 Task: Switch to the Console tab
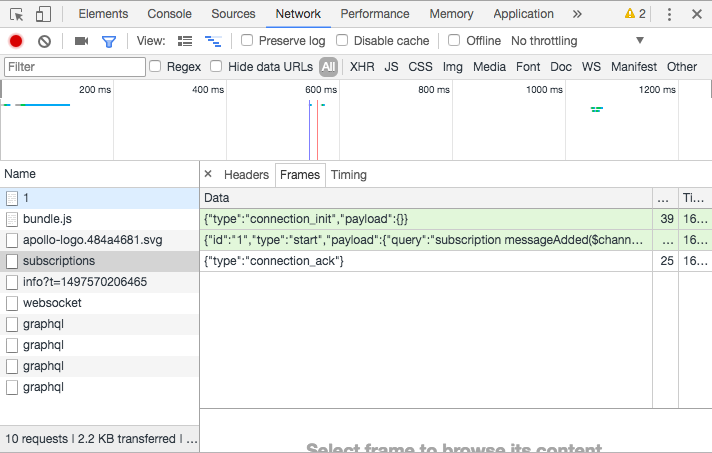[169, 14]
